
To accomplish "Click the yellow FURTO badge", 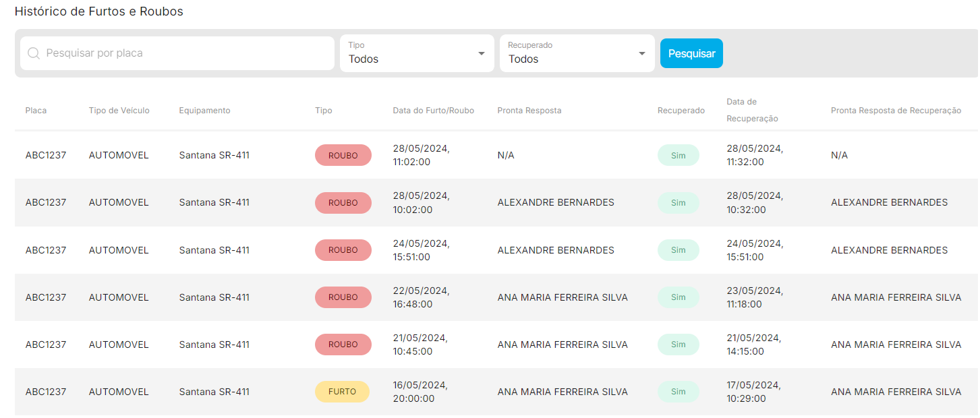I will 342,392.
